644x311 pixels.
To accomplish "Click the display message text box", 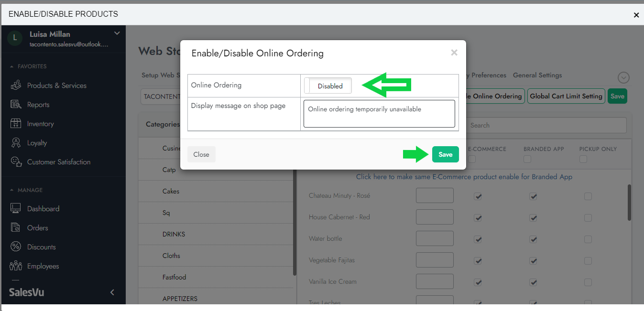I will 379,114.
